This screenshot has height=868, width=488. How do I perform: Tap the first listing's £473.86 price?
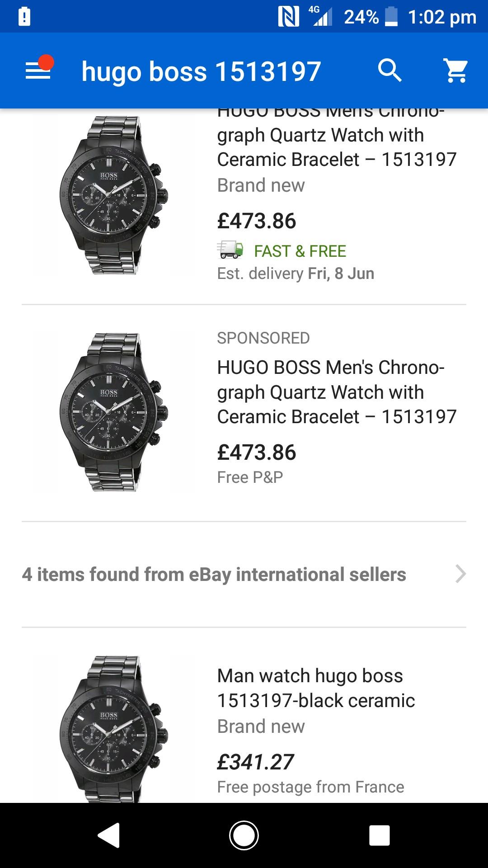[x=256, y=221]
